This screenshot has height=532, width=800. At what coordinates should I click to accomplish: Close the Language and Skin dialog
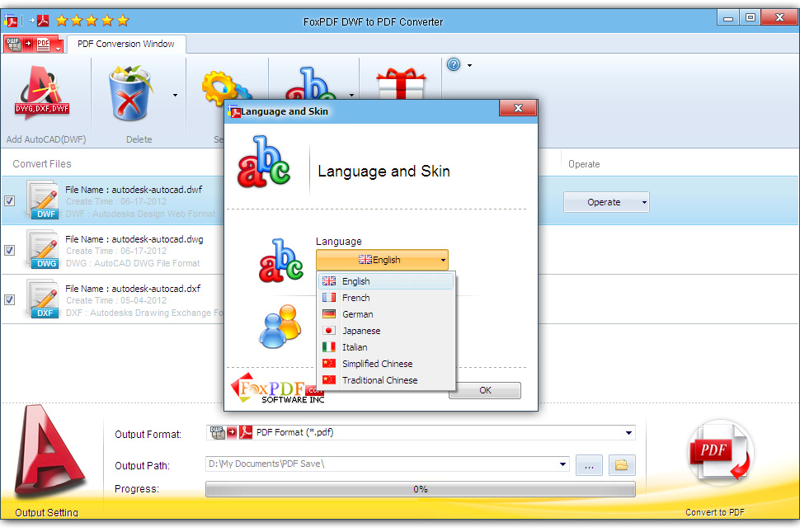[x=518, y=107]
